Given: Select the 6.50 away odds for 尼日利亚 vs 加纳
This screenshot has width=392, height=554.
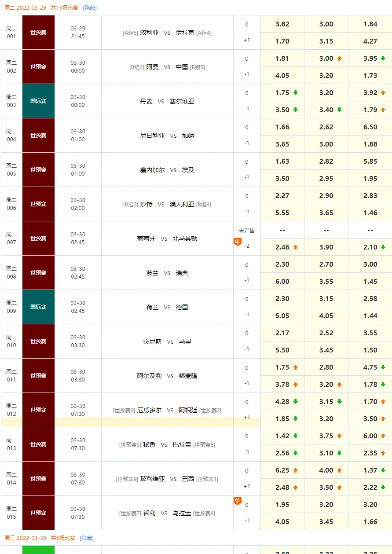Looking at the screenshot, I should pyautogui.click(x=370, y=127).
